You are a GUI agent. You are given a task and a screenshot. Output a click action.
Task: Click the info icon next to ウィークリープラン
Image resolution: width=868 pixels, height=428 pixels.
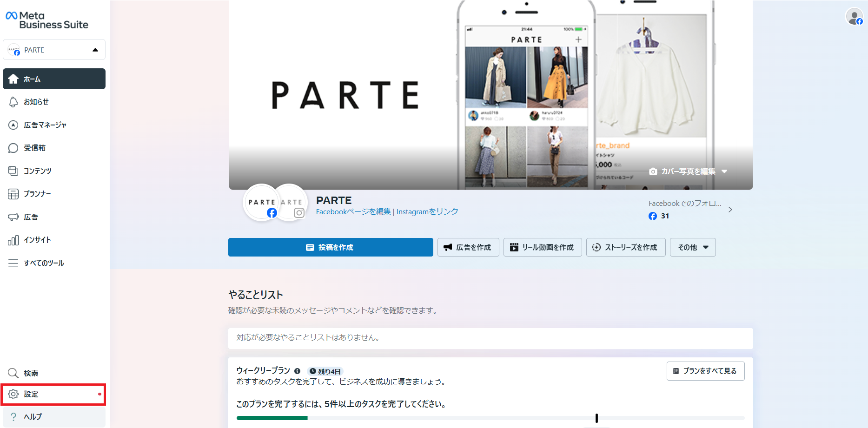click(298, 371)
